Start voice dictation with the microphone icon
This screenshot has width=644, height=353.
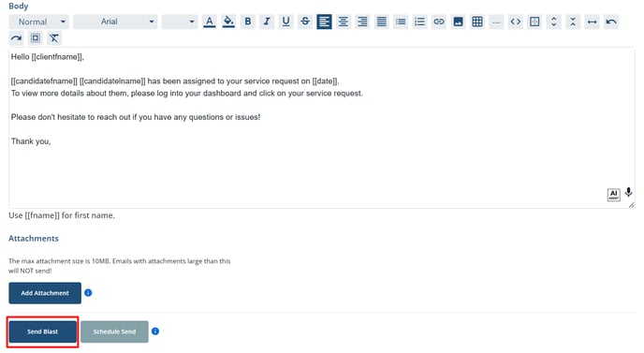[628, 192]
